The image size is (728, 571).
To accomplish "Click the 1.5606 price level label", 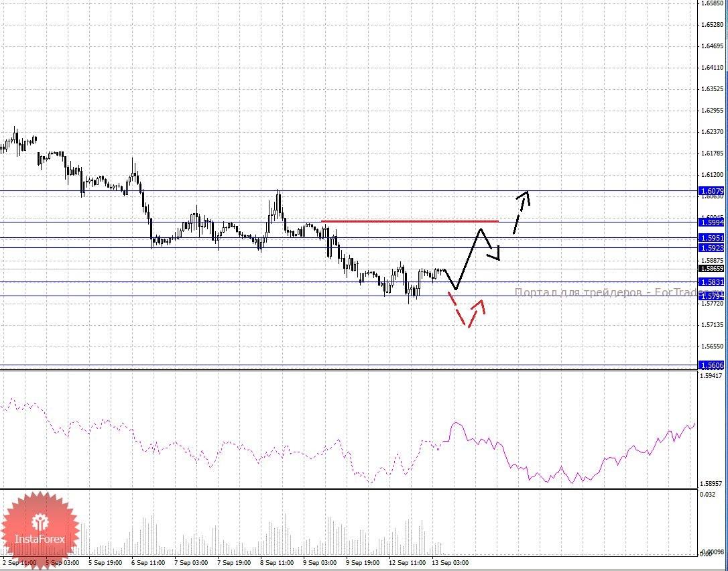I will (711, 365).
